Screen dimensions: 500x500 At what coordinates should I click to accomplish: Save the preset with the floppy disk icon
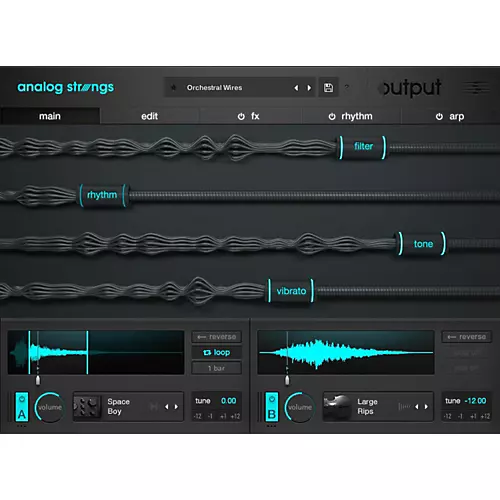coord(328,88)
